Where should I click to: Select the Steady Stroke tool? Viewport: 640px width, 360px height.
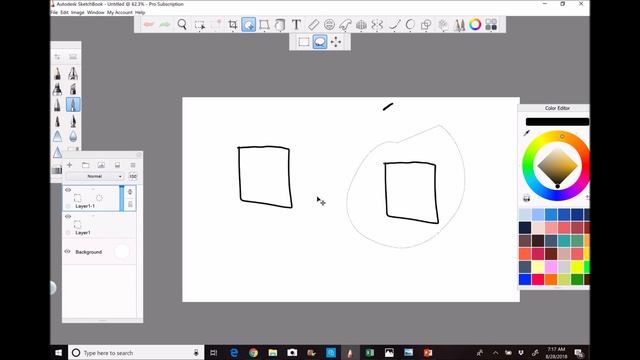(x=394, y=24)
